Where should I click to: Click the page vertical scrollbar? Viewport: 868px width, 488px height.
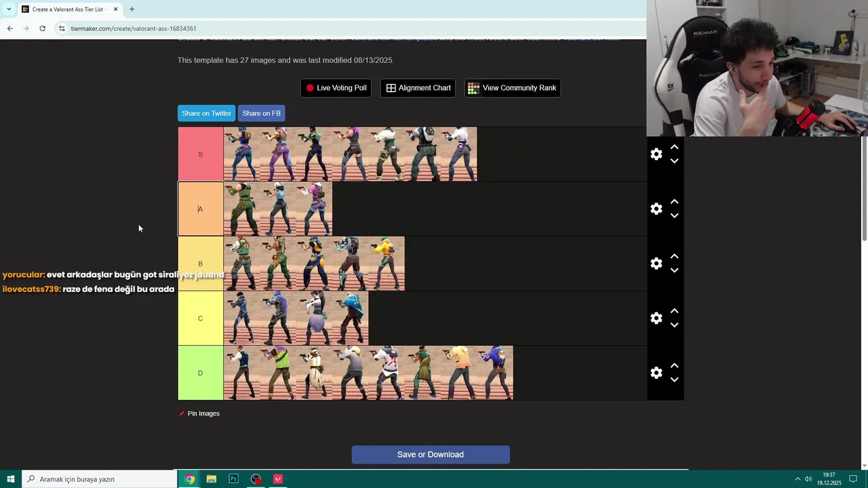point(865,189)
